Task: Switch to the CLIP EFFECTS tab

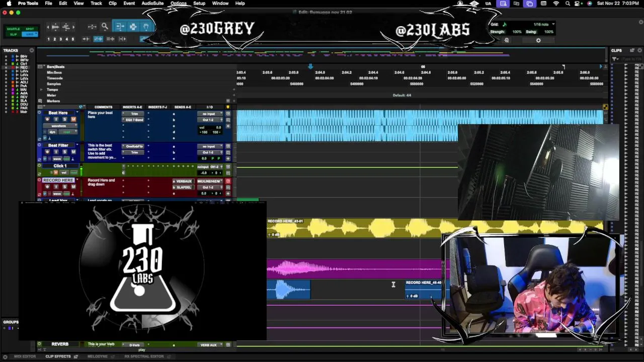Action: 58,356
